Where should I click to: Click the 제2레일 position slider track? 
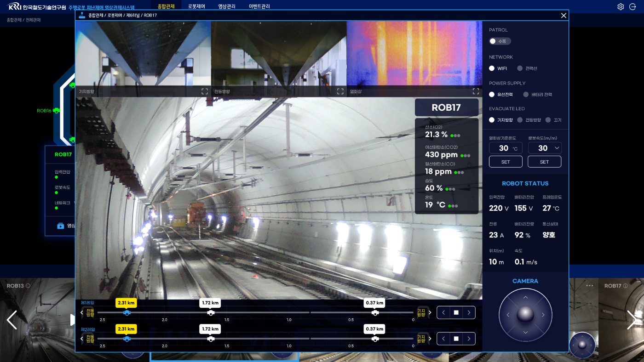tap(255, 339)
